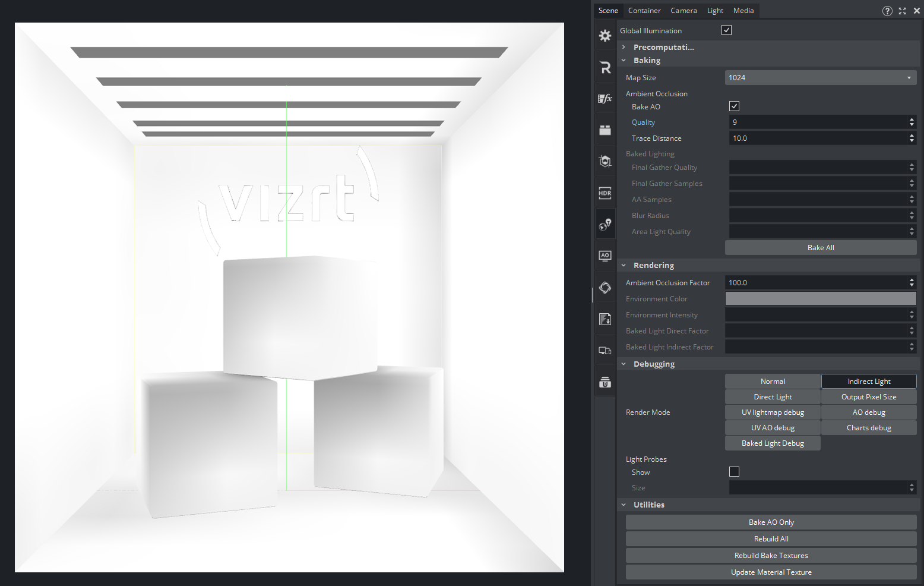
Task: Click the help question mark icon
Action: tap(887, 11)
